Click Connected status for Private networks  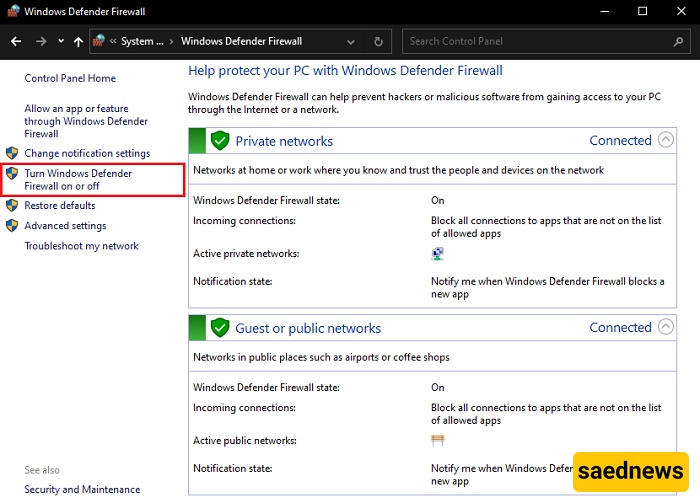(621, 140)
